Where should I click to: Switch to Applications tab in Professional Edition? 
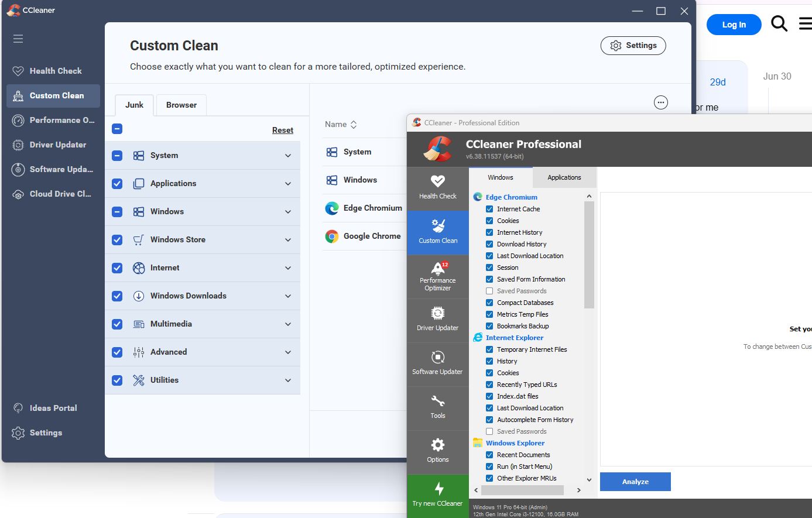coord(564,177)
